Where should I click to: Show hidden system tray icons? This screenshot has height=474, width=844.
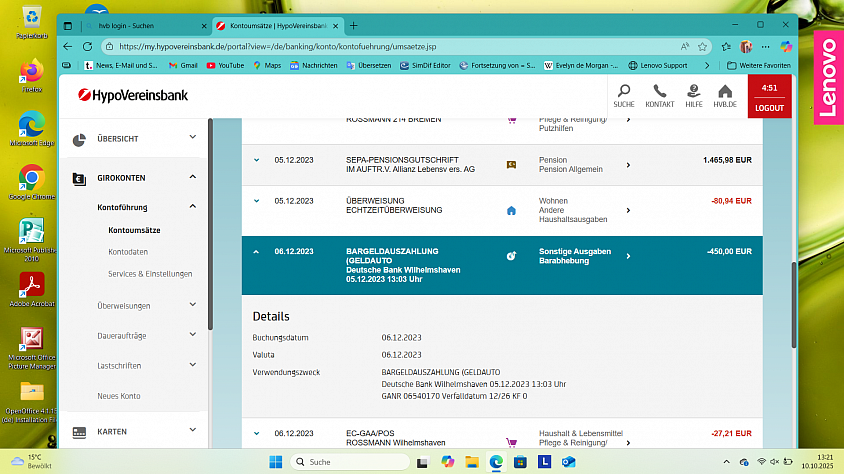tap(726, 462)
